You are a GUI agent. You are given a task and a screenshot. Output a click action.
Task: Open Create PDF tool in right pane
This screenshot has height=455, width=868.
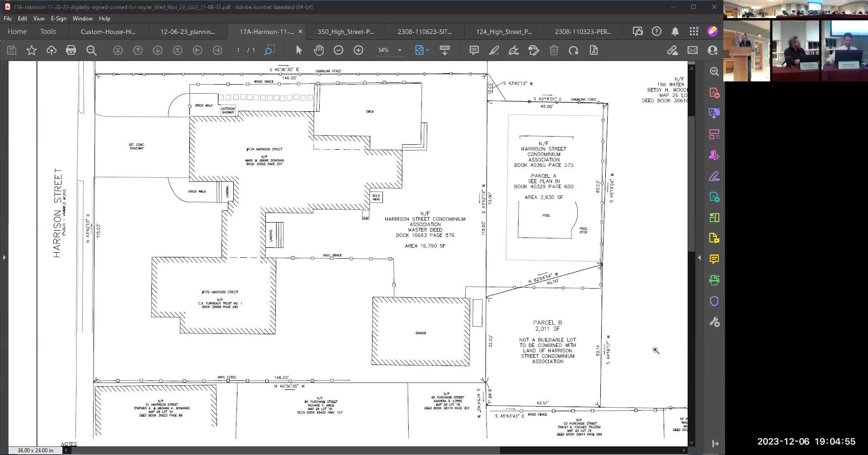pos(714,93)
